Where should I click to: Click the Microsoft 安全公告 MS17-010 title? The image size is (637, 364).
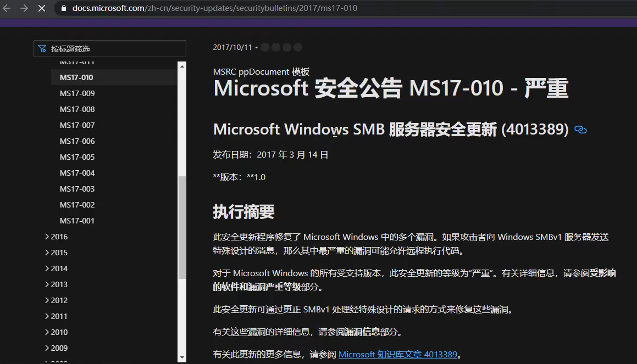pos(390,88)
